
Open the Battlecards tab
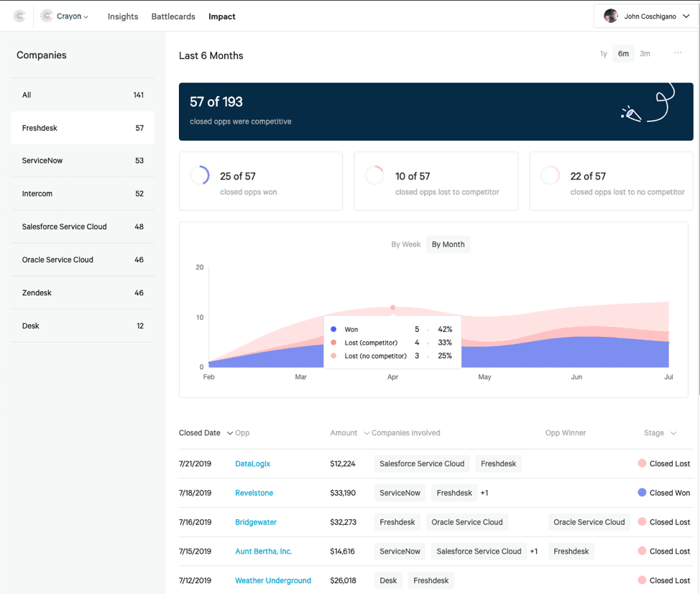tap(173, 17)
